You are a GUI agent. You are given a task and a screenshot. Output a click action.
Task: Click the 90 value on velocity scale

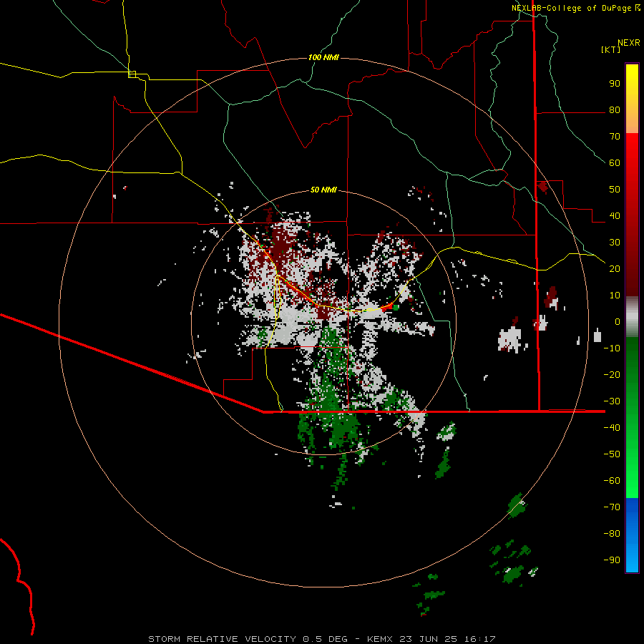615,84
